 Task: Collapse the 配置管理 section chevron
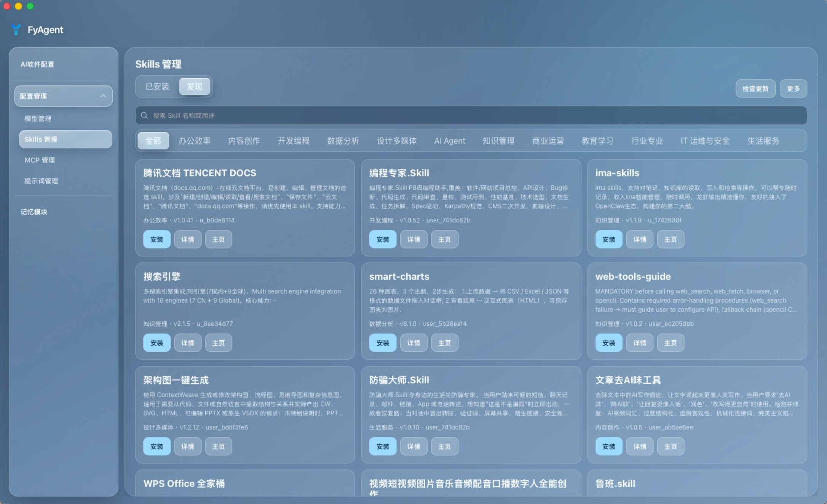coord(103,96)
